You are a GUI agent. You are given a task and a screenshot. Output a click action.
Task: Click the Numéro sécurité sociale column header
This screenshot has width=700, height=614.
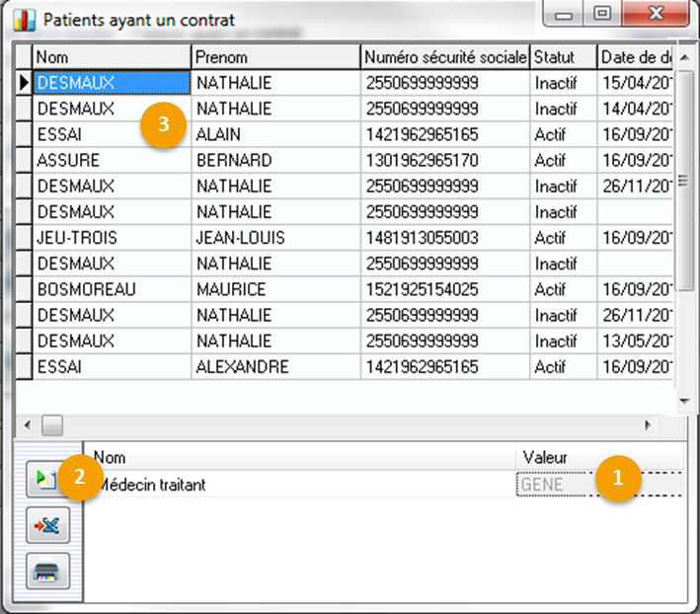pos(444,57)
